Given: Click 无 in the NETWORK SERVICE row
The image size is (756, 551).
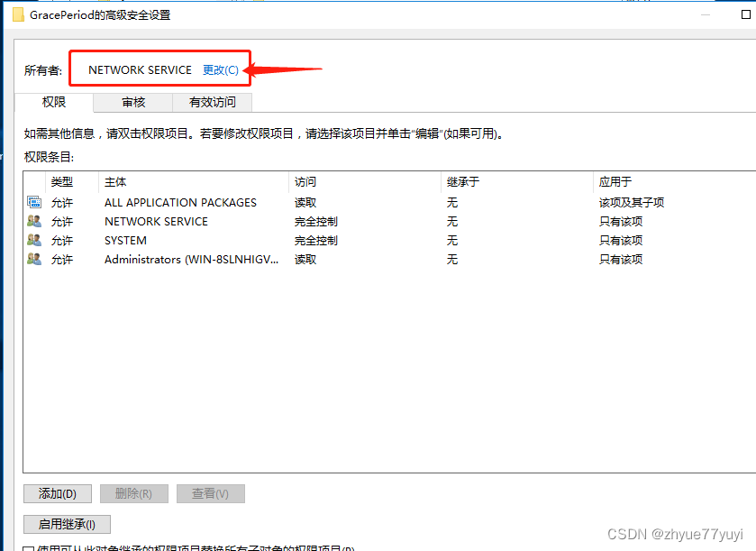Looking at the screenshot, I should tap(451, 222).
